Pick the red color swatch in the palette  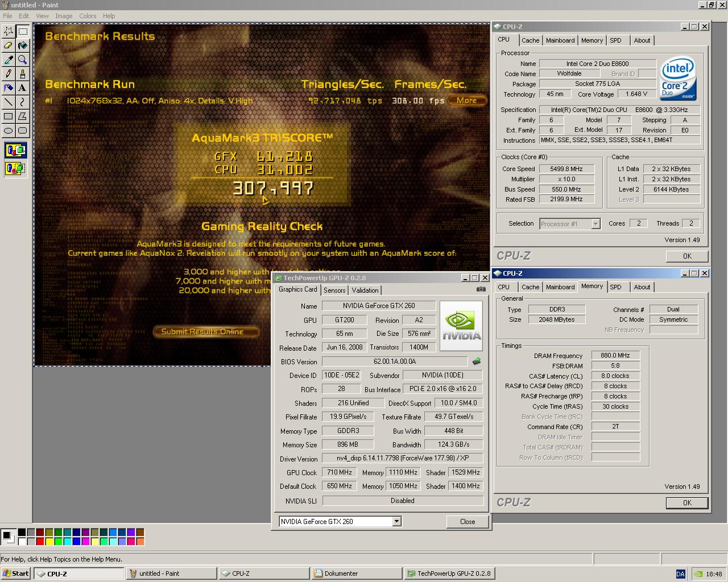40,542
